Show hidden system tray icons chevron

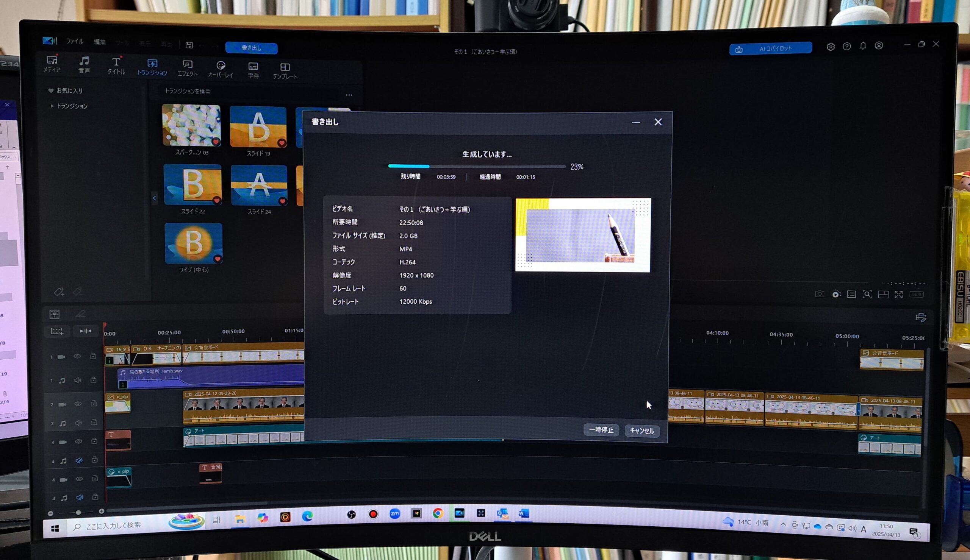pyautogui.click(x=782, y=525)
